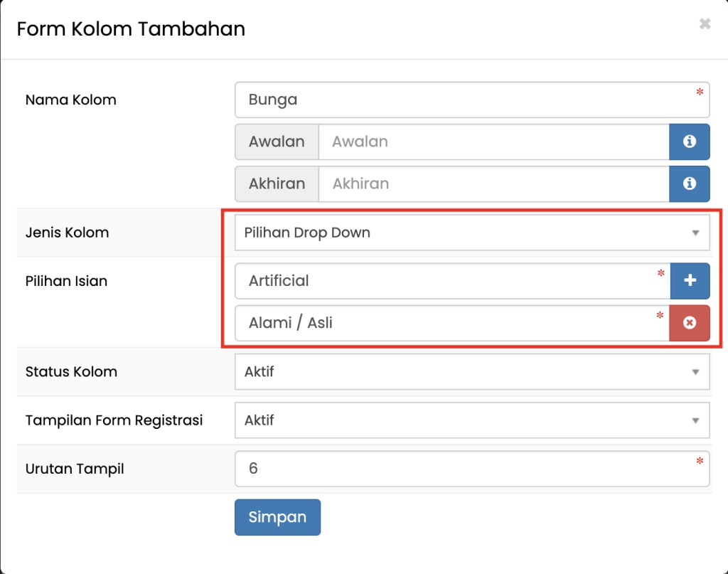Remove the Alami / Asli option

click(689, 323)
